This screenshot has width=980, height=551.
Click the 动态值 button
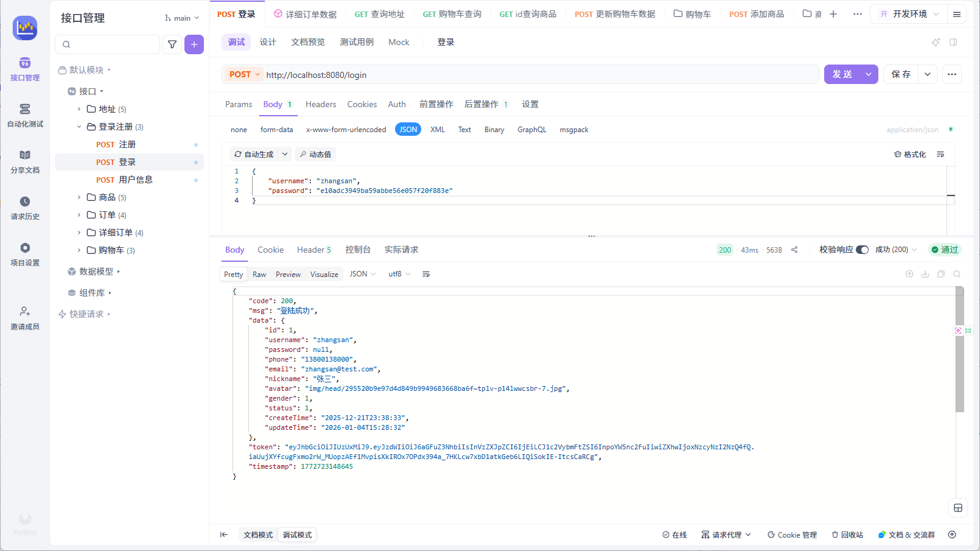[x=315, y=155]
